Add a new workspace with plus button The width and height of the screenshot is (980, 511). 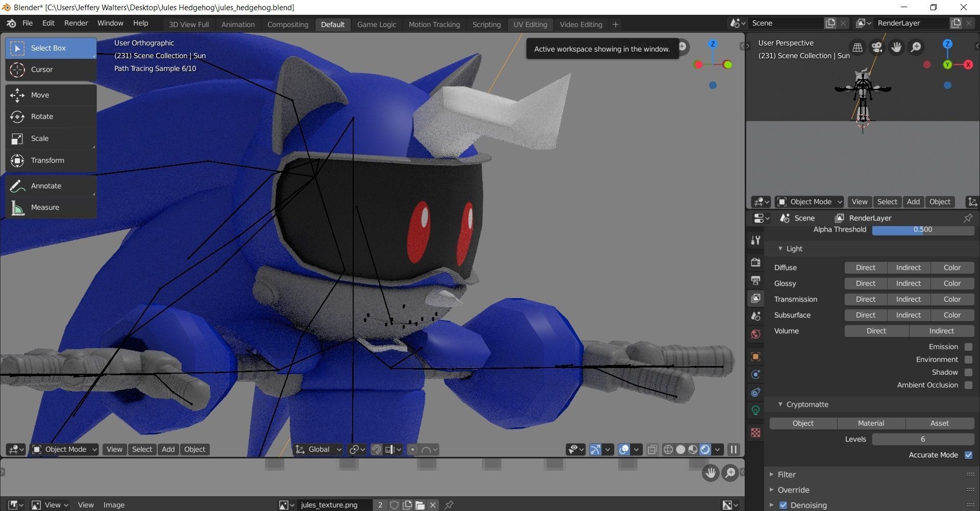pos(616,25)
